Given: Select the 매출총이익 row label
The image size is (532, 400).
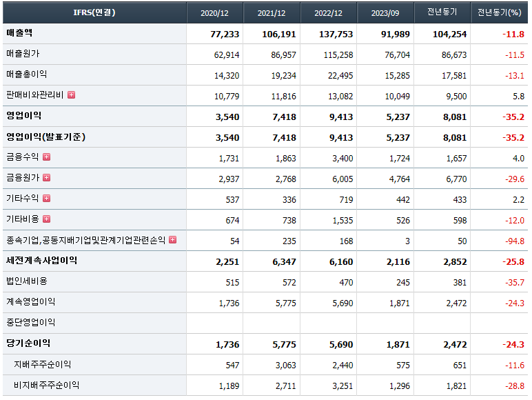Looking at the screenshot, I should click(26, 74).
